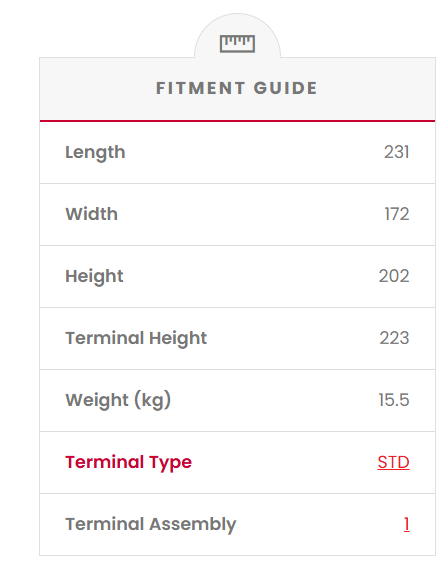Select the Height value 202

click(x=394, y=276)
